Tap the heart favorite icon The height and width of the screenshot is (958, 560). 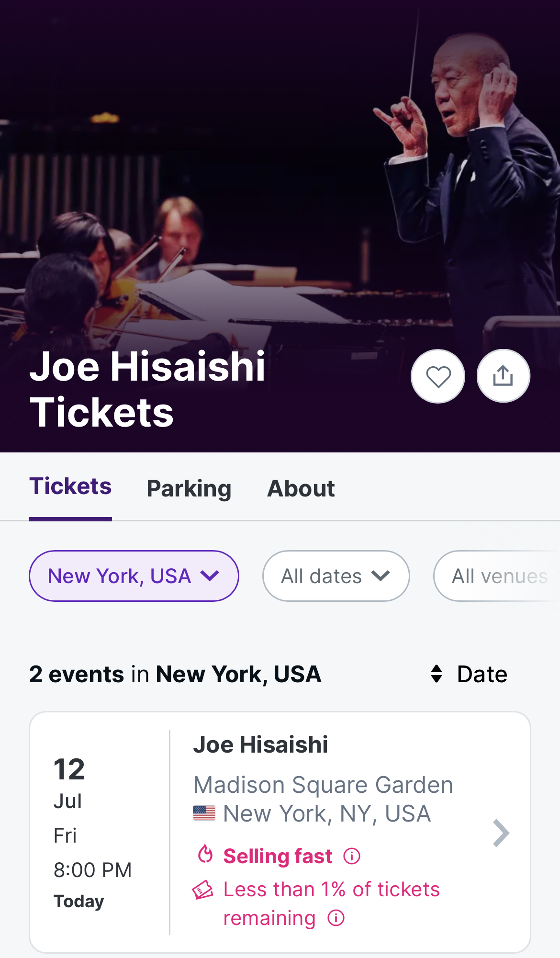click(x=438, y=376)
